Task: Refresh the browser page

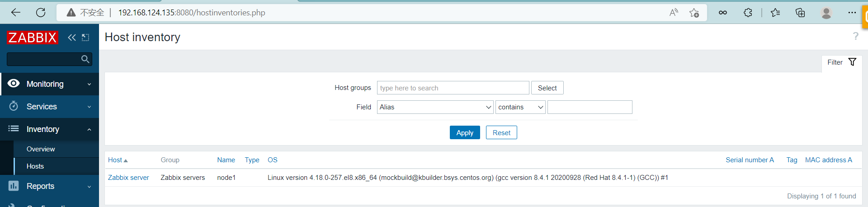Action: pos(41,13)
